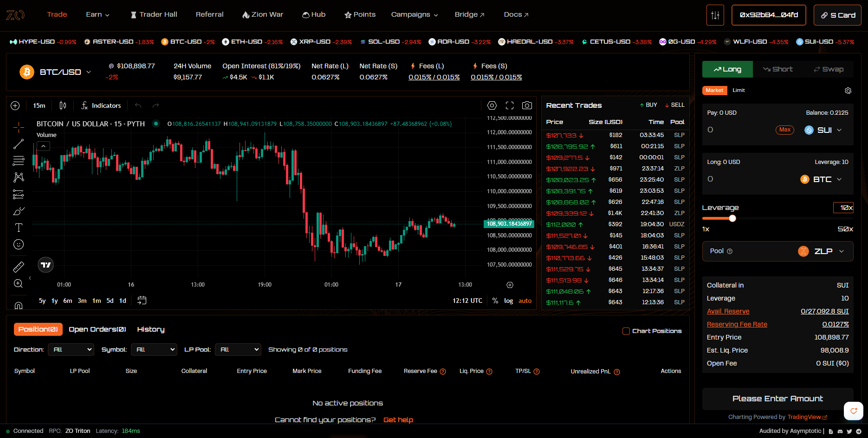This screenshot has width=868, height=438.
Task: Enable the Chart Positions checkbox
Action: tap(627, 331)
